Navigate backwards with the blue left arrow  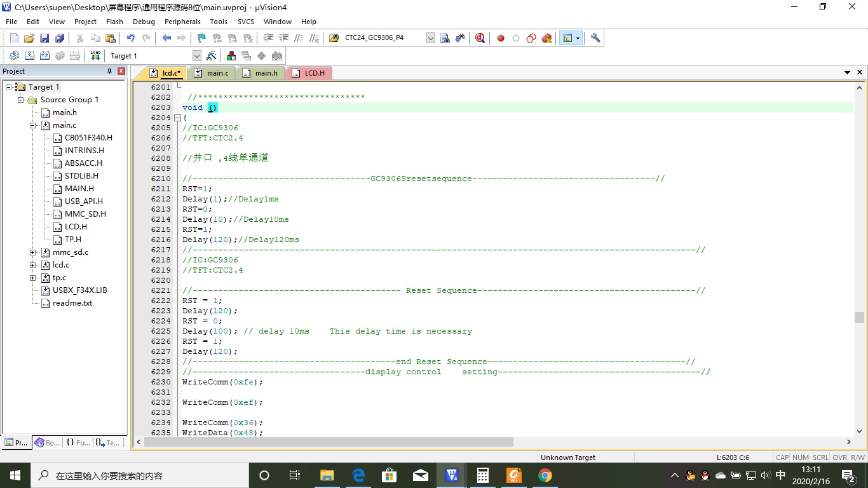tap(166, 38)
